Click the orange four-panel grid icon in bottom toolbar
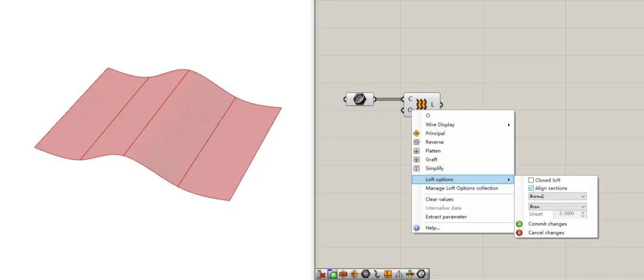This screenshot has width=644, height=280. 388,274
